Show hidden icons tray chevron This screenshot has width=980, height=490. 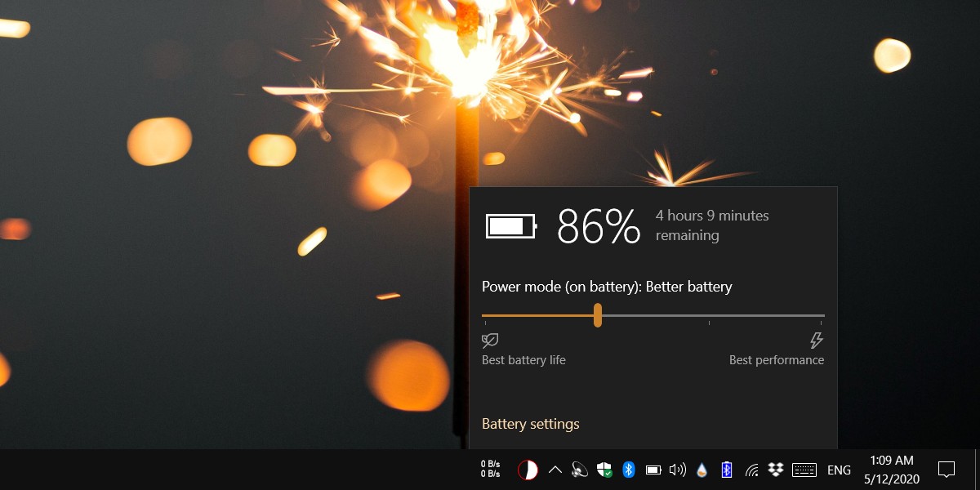pyautogui.click(x=555, y=470)
